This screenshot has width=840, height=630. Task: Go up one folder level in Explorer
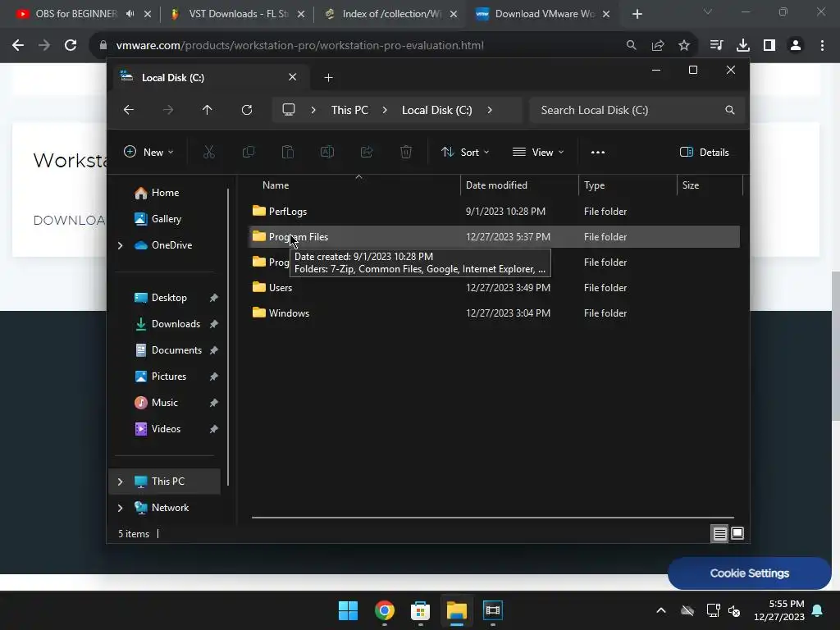click(x=208, y=110)
